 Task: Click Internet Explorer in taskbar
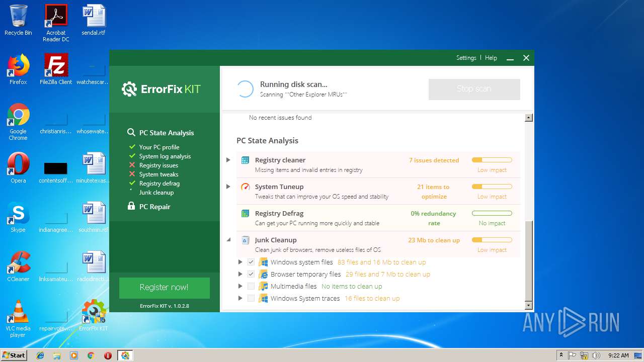[40, 355]
